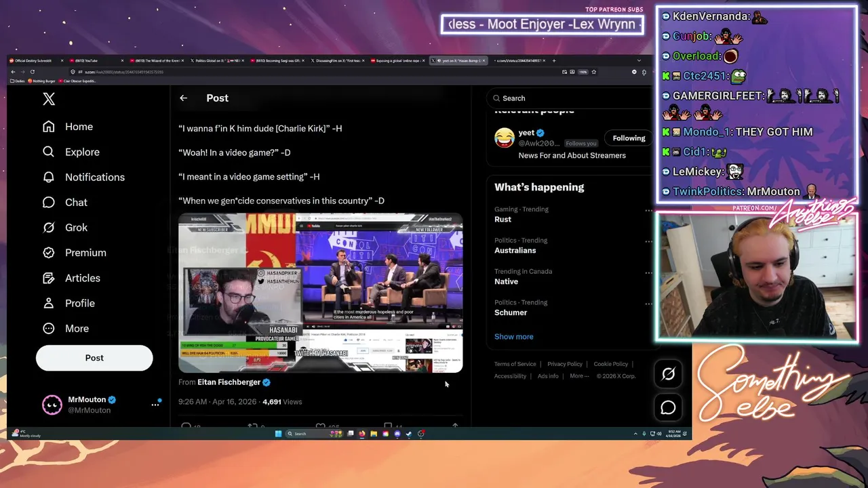The height and width of the screenshot is (488, 868).
Task: Like the post with the heart icon
Action: [x=321, y=426]
